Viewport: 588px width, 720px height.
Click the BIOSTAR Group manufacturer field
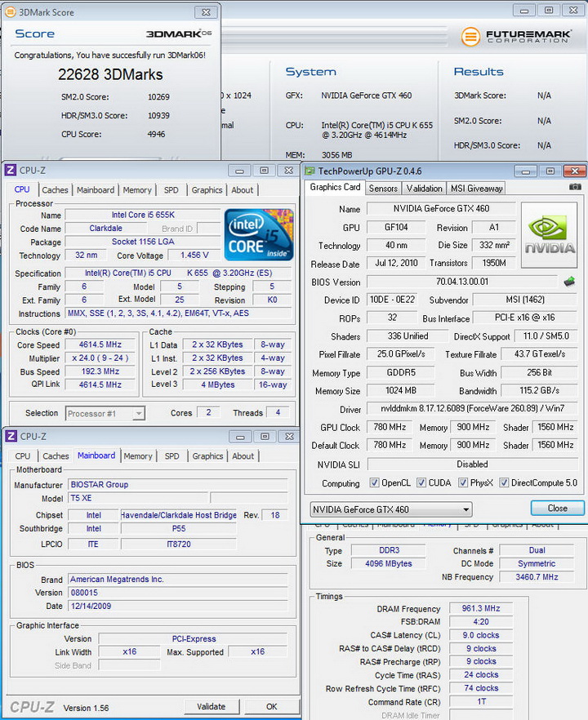tap(178, 484)
